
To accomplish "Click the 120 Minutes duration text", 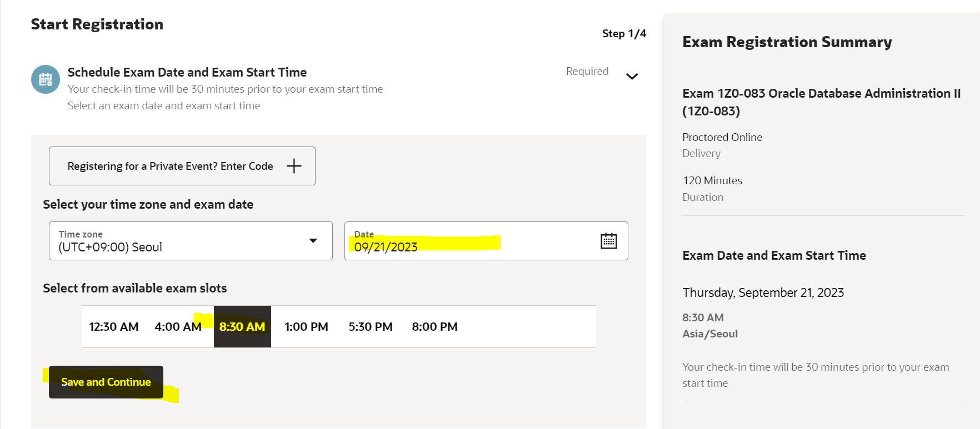I will point(712,180).
